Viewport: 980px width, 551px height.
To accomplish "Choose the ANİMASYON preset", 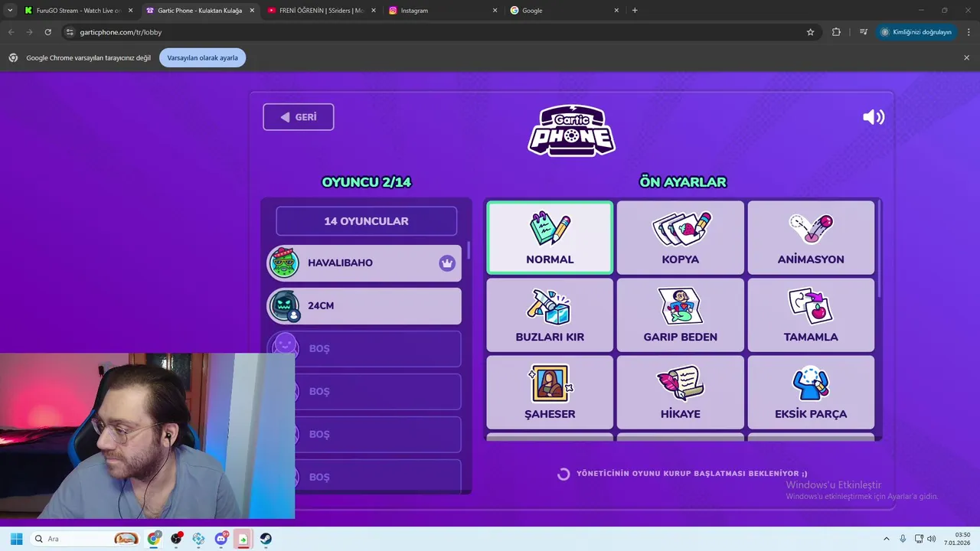I will point(811,237).
